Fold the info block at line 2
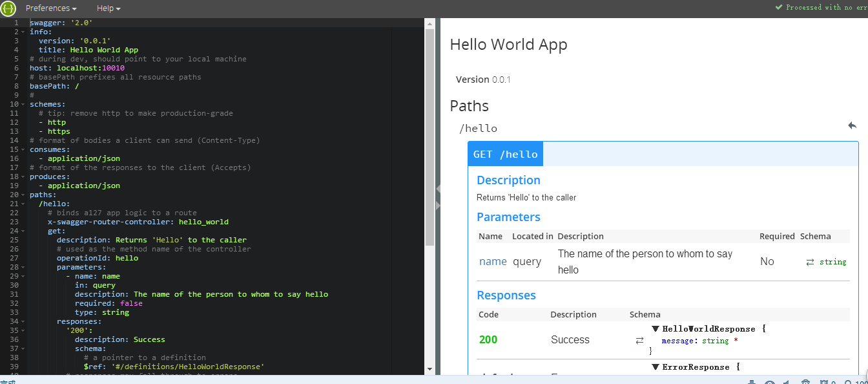Image resolution: width=868 pixels, height=384 pixels. [24, 32]
